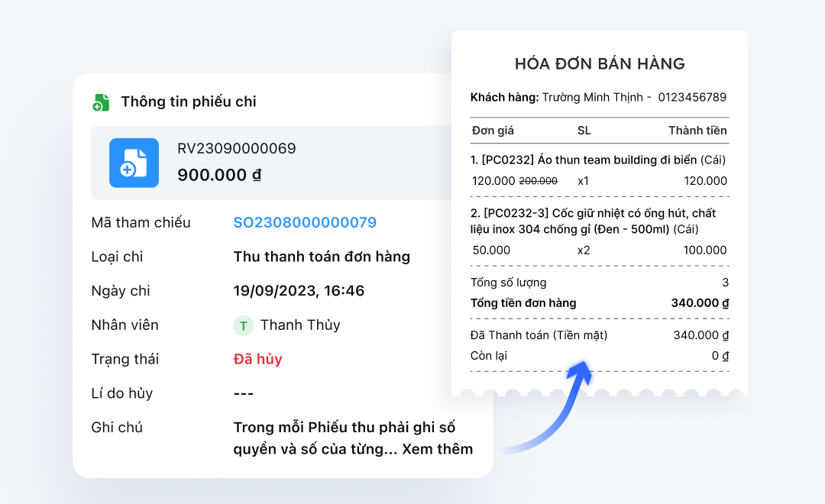Click the date value 19/09/2023, 16:46
This screenshot has width=825, height=504.
299,291
